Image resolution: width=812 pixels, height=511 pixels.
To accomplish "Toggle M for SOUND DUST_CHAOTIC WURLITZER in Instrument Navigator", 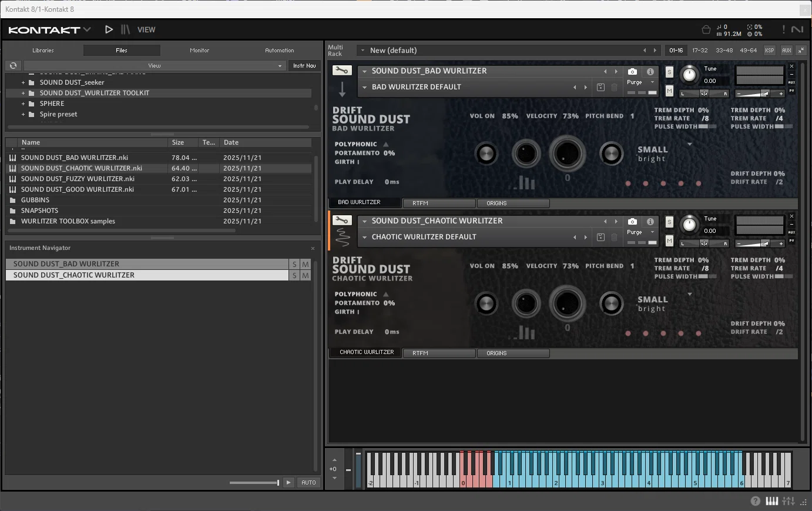I will (x=306, y=275).
